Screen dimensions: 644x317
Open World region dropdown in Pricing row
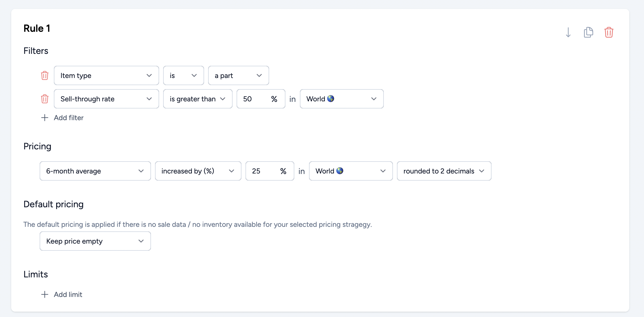pyautogui.click(x=350, y=171)
